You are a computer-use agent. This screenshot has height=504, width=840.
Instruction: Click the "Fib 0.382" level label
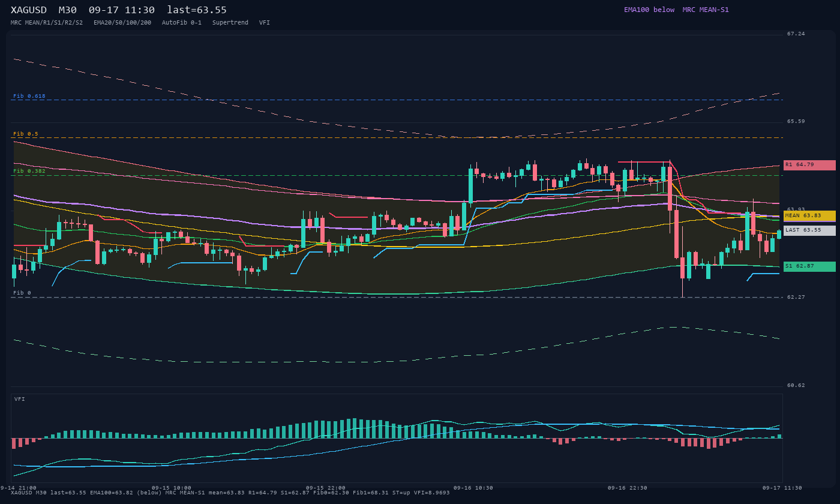tap(29, 171)
